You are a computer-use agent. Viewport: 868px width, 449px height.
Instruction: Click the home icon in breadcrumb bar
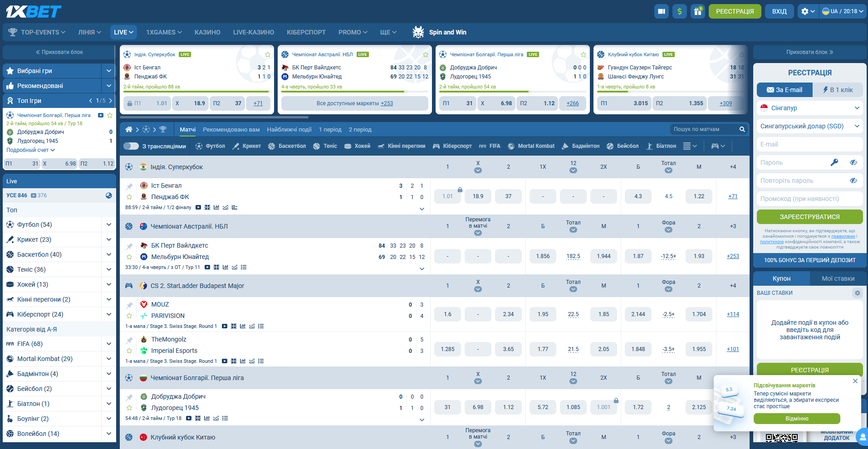(129, 129)
